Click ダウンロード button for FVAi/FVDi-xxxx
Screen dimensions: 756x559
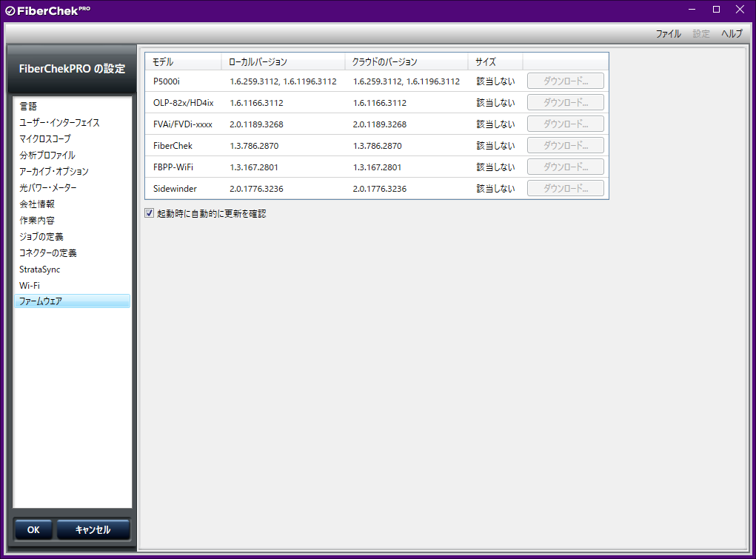566,124
